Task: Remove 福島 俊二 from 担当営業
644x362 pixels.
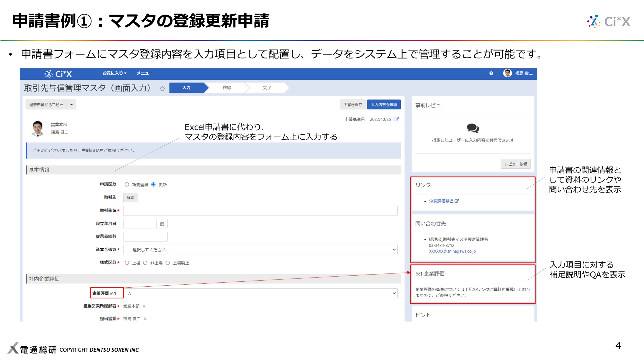Action: click(x=145, y=319)
